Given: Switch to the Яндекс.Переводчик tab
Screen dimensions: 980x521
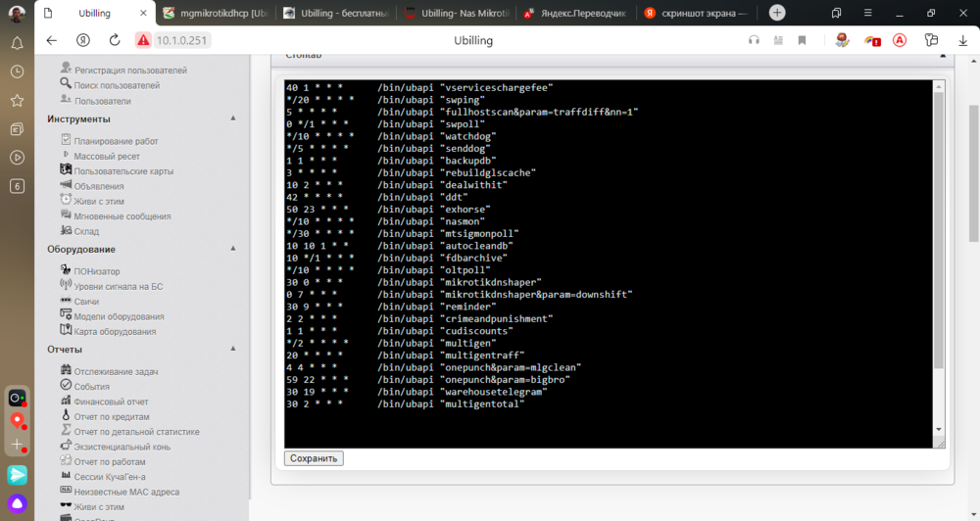Looking at the screenshot, I should coord(574,14).
